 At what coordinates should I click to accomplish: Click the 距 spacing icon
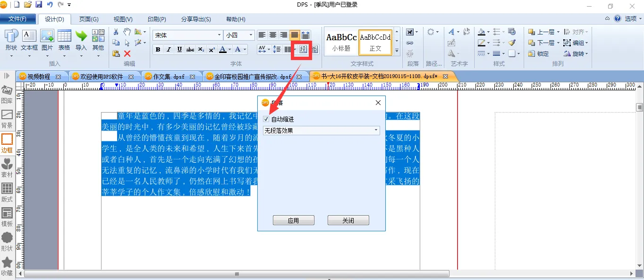315,49
